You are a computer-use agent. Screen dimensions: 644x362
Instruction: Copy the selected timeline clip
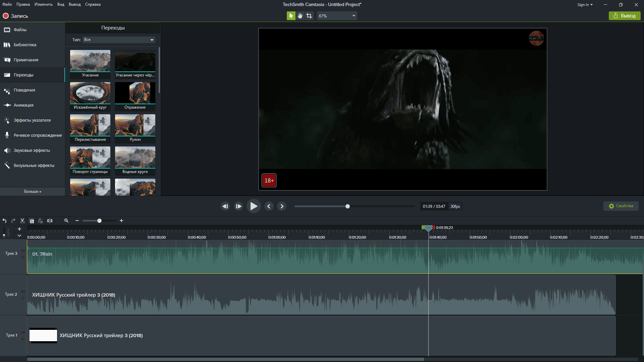pos(32,221)
